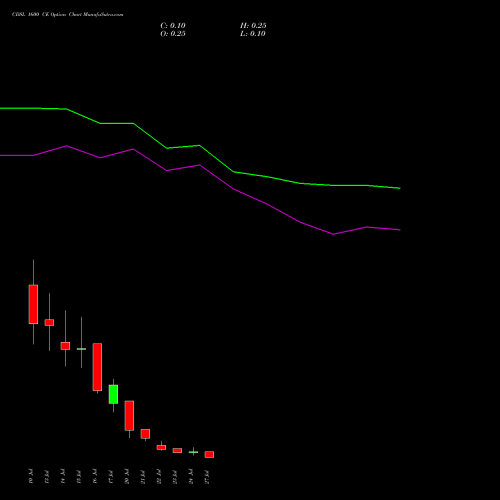Click the '23 Jul' date axis label
Viewport: 500px width, 500px height.
coord(175,476)
